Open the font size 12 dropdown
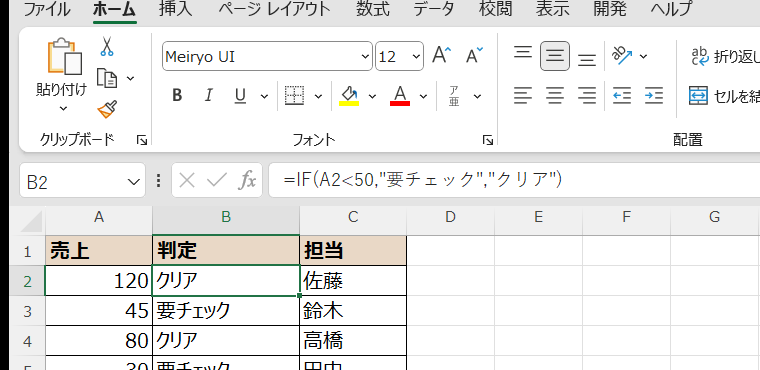The width and height of the screenshot is (760, 370). click(x=416, y=57)
